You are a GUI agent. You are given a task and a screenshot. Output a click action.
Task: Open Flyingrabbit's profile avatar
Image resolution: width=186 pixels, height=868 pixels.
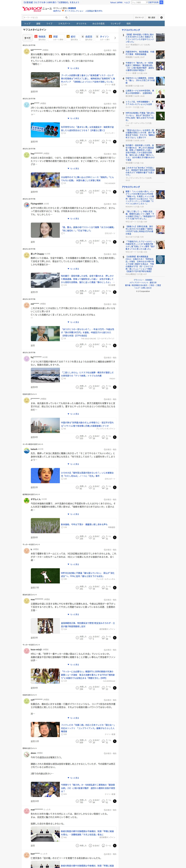[x=26, y=205]
